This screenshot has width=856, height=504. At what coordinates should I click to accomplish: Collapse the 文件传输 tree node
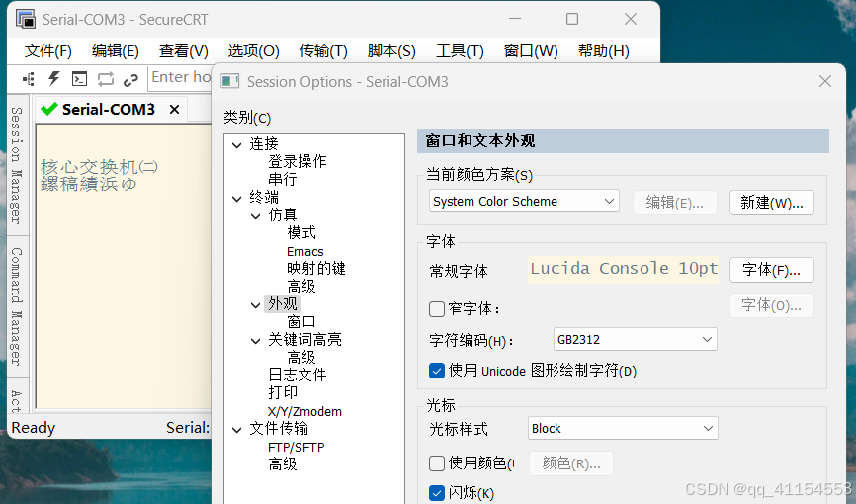pos(237,430)
